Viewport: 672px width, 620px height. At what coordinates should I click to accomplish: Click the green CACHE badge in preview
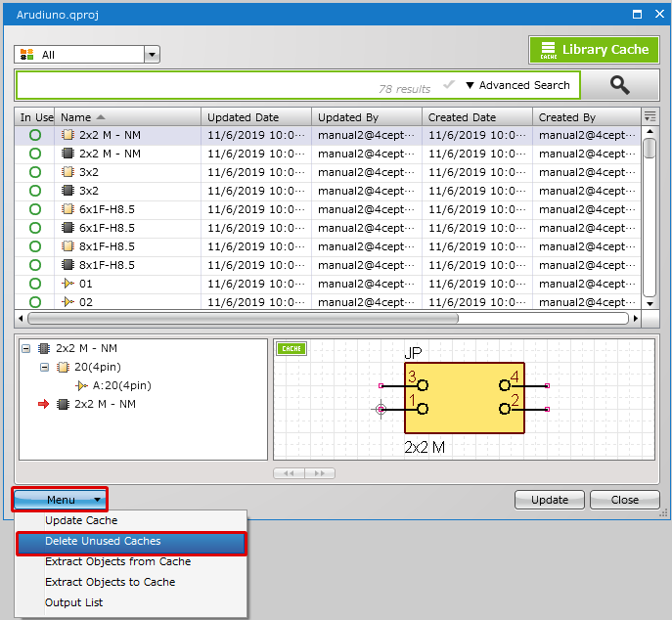pos(291,348)
